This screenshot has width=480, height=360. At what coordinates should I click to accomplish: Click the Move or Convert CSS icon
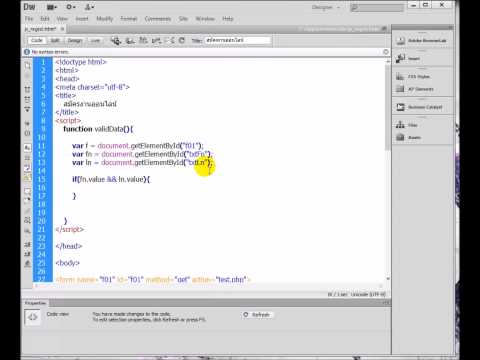click(x=27, y=231)
